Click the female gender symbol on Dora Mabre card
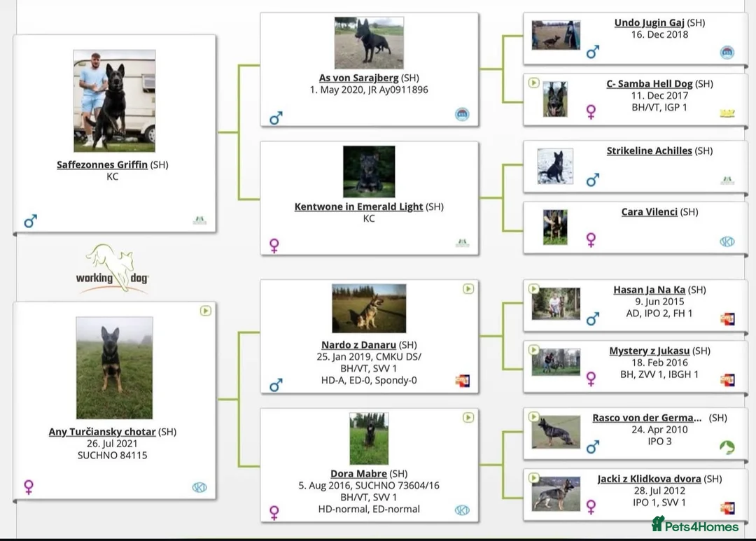This screenshot has width=756, height=541. click(x=274, y=512)
